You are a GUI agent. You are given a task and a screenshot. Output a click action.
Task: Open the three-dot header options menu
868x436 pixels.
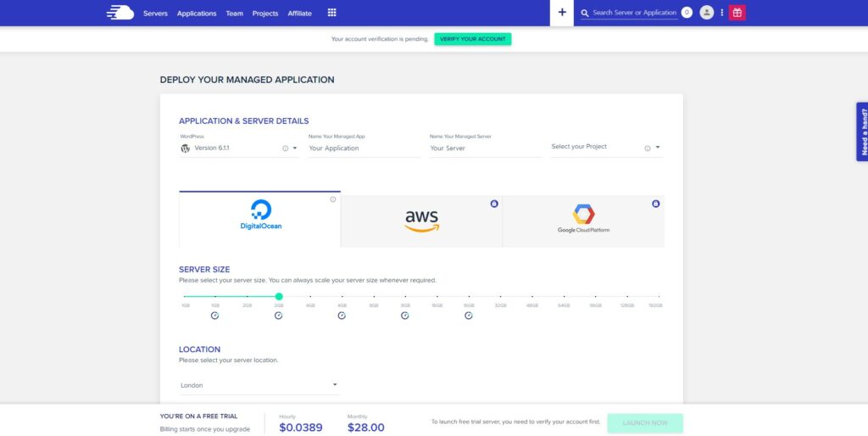click(x=722, y=12)
